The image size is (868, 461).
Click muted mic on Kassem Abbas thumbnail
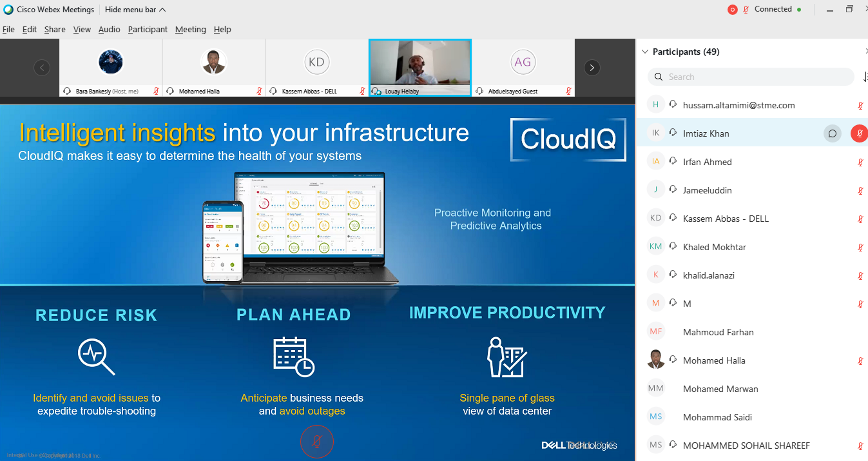tap(362, 92)
